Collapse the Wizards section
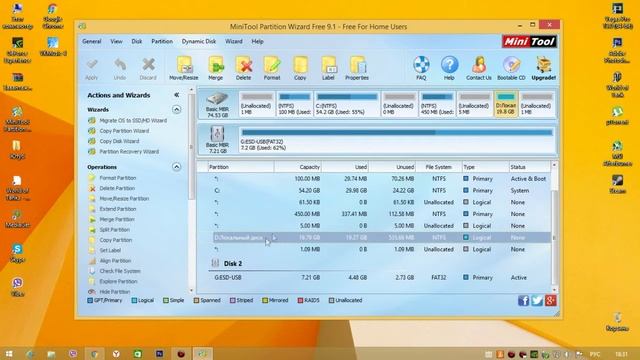 point(176,109)
